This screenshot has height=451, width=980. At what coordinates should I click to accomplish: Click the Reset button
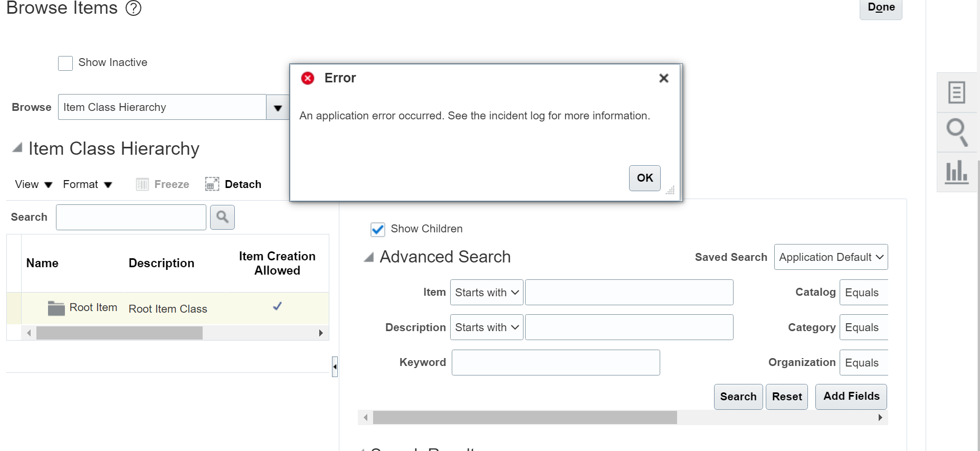pyautogui.click(x=787, y=397)
